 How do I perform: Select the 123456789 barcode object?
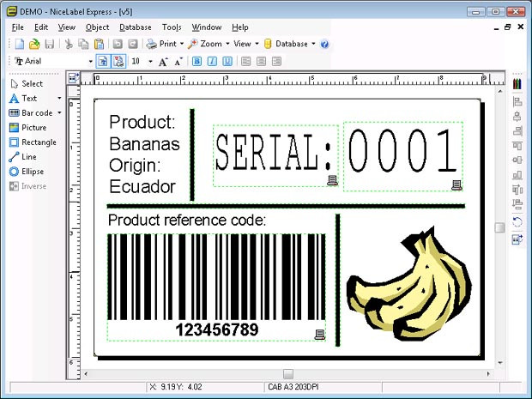(x=216, y=287)
